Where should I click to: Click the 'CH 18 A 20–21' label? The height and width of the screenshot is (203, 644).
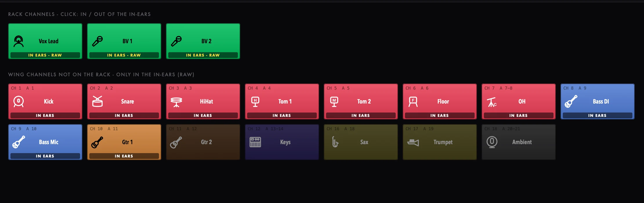coord(502,129)
